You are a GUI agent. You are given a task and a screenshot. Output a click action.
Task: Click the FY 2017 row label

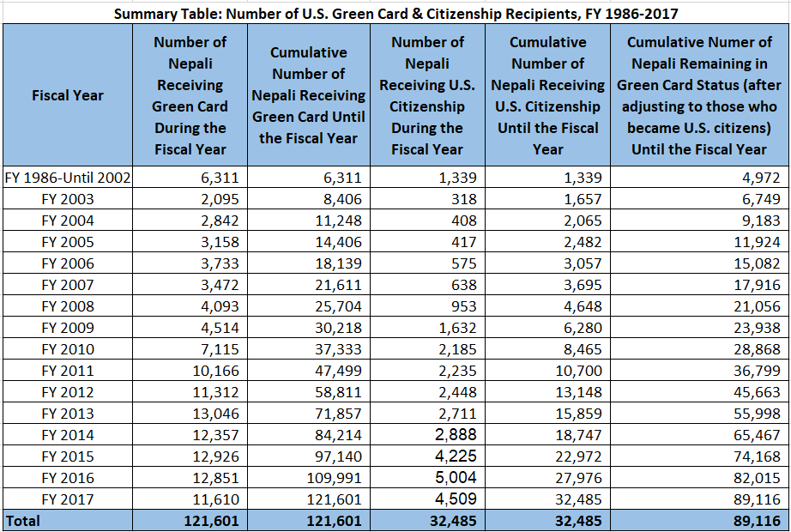pyautogui.click(x=67, y=499)
